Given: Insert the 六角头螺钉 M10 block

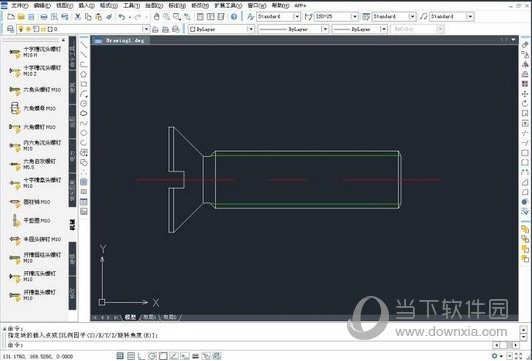Looking at the screenshot, I should click(x=35, y=90).
